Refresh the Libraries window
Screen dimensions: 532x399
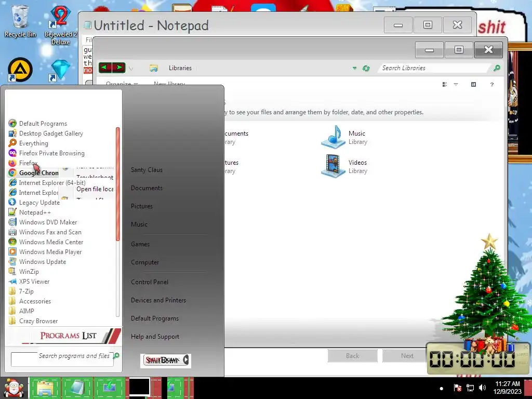click(x=366, y=68)
